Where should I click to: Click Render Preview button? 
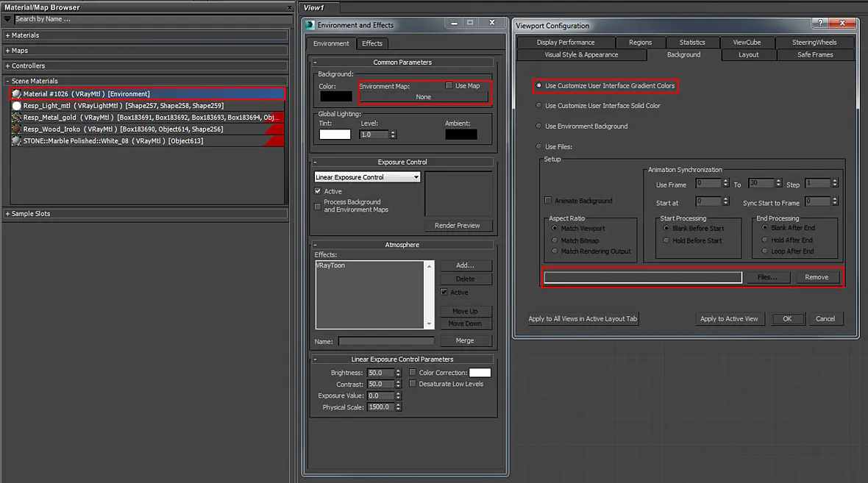(x=458, y=225)
